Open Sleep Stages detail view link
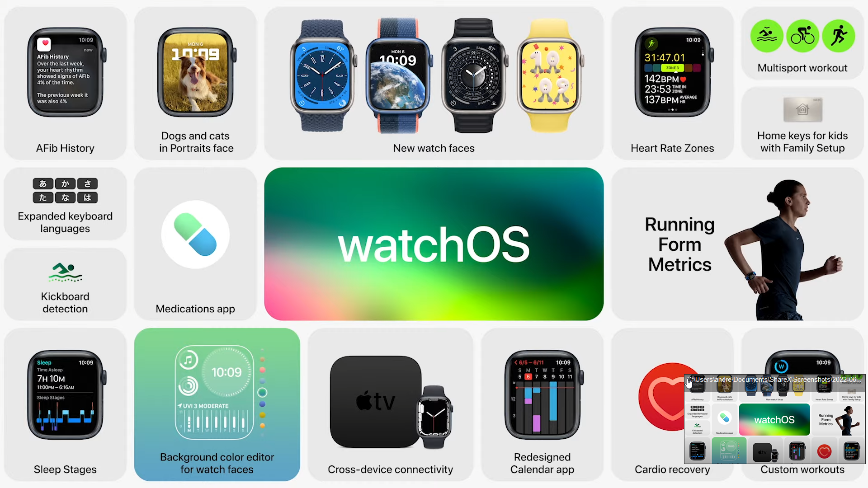Screen dimensions: 868x488 [66, 406]
